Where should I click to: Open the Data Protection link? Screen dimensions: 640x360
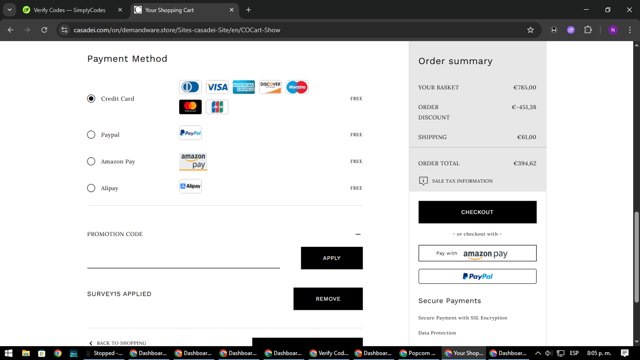[x=437, y=333]
